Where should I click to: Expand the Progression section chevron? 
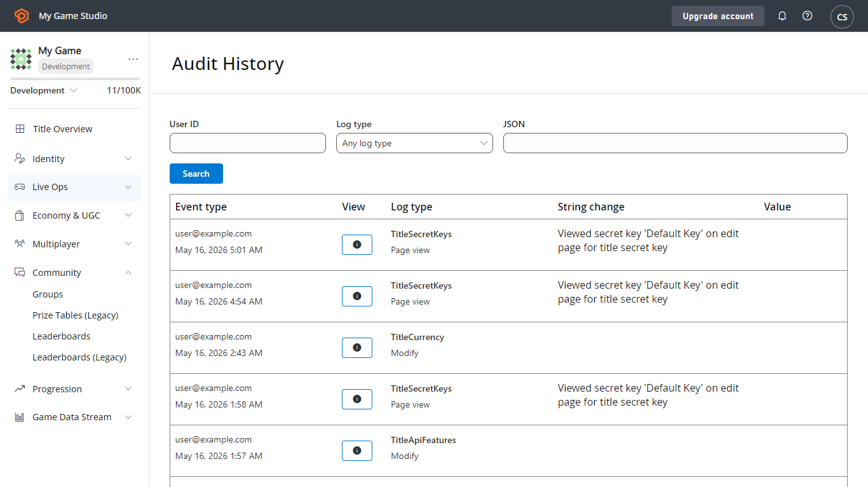(128, 388)
